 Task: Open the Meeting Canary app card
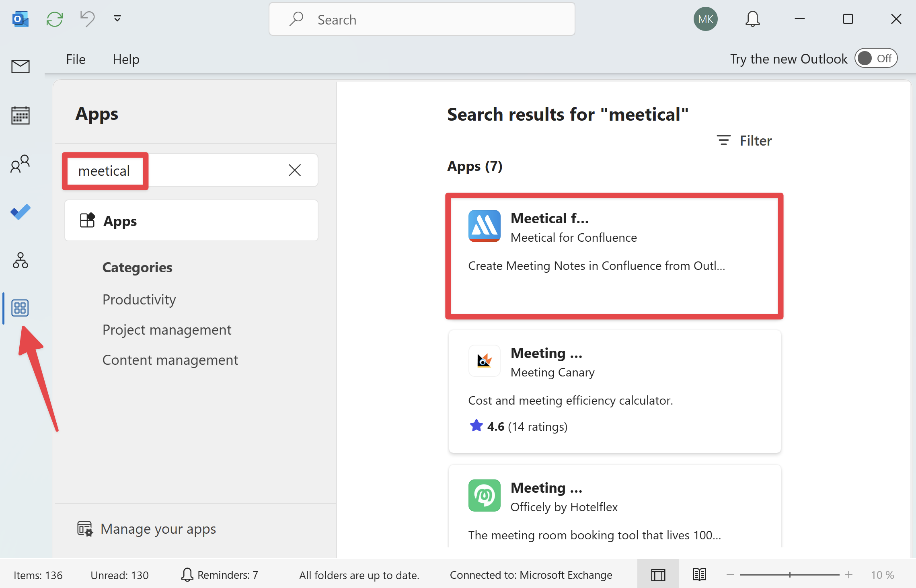point(615,391)
